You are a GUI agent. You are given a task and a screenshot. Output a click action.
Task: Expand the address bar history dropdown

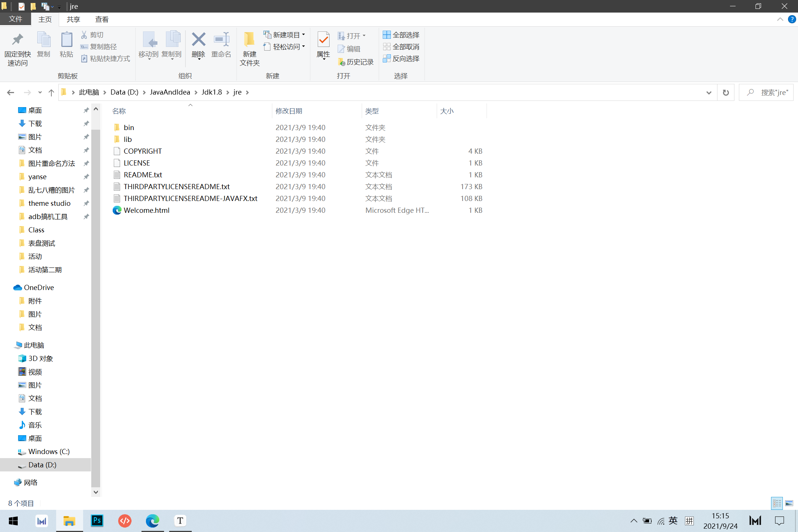[709, 92]
